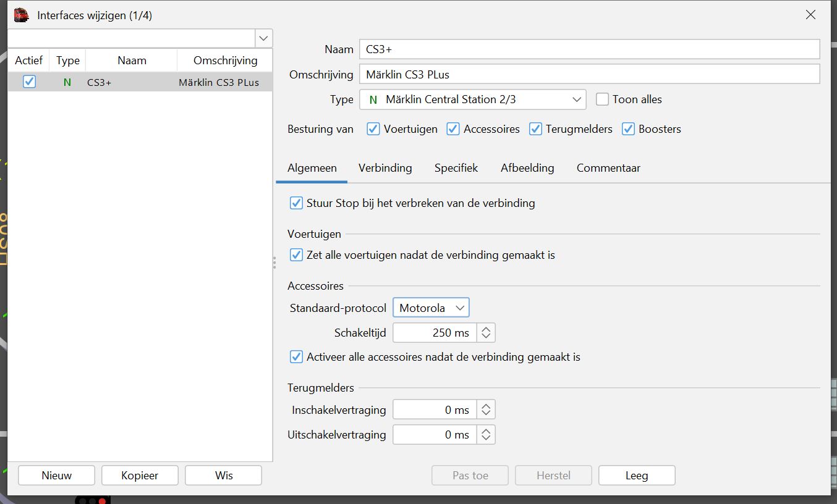Select the CS3+ name cell in list
The image size is (837, 504).
point(132,82)
